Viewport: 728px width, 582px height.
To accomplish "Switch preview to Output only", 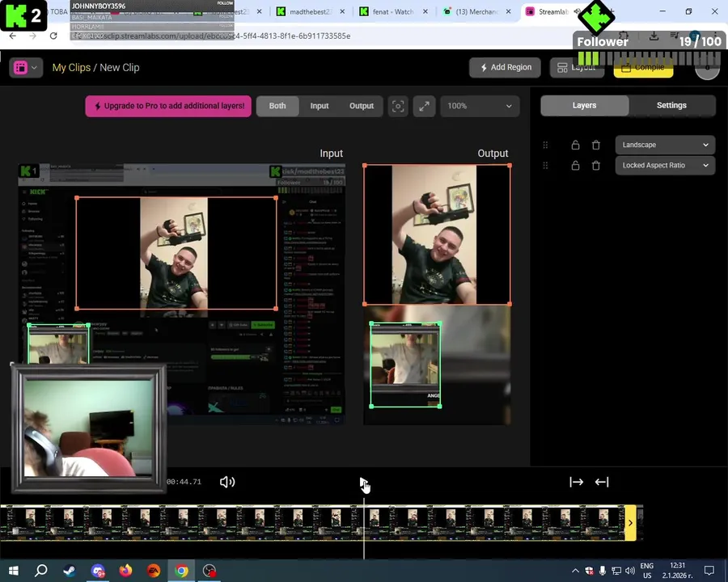I will pos(362,106).
